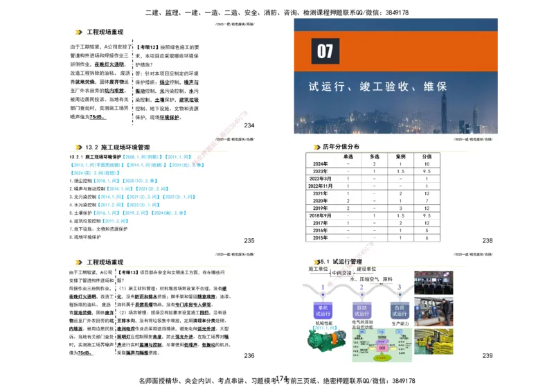Click the 单选 column header

(348, 157)
